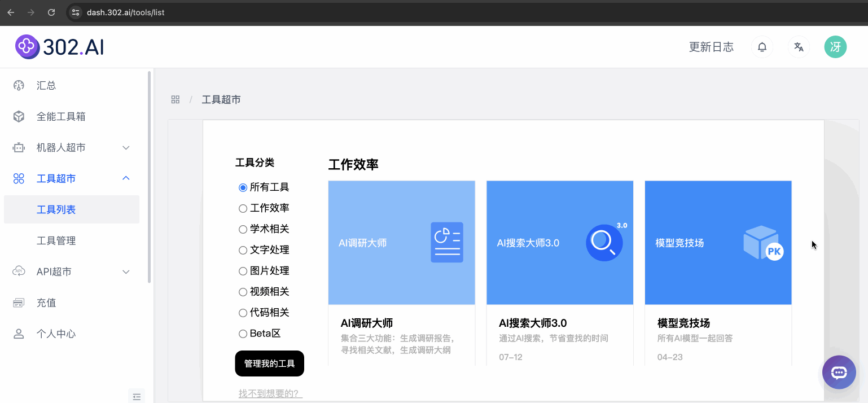Select the 视频相关 radio button
The image size is (868, 403).
pyautogui.click(x=243, y=292)
